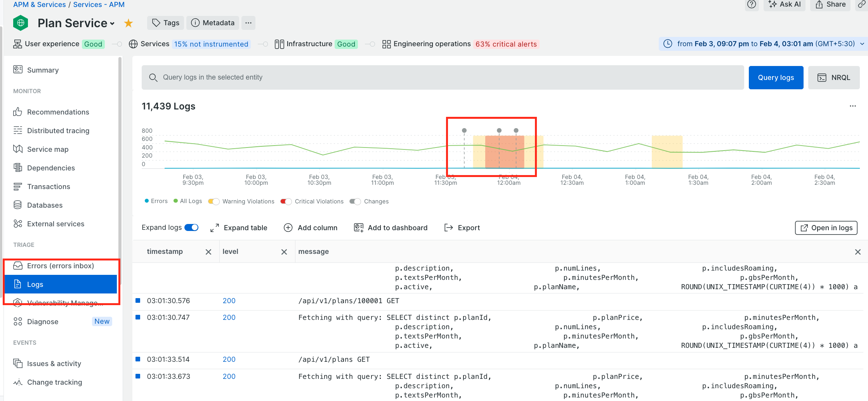The width and height of the screenshot is (868, 401).
Task: Open the chart options ellipsis menu
Action: tap(852, 106)
